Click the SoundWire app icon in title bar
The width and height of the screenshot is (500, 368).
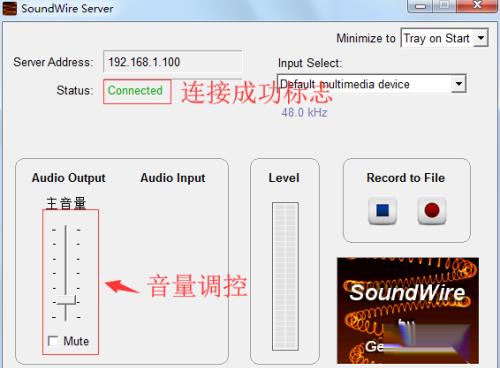tap(10, 8)
